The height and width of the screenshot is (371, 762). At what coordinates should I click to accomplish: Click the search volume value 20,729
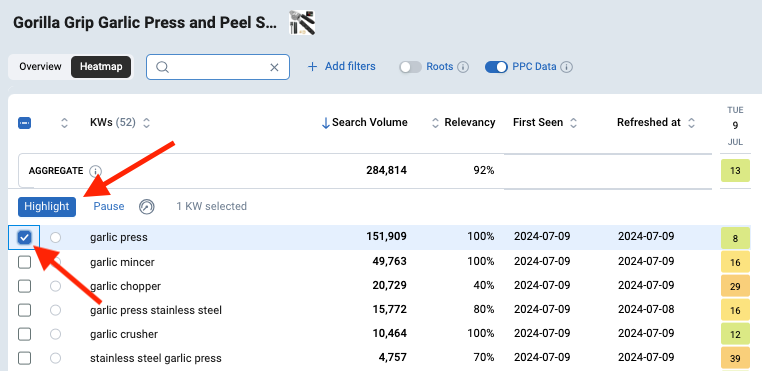click(389, 285)
